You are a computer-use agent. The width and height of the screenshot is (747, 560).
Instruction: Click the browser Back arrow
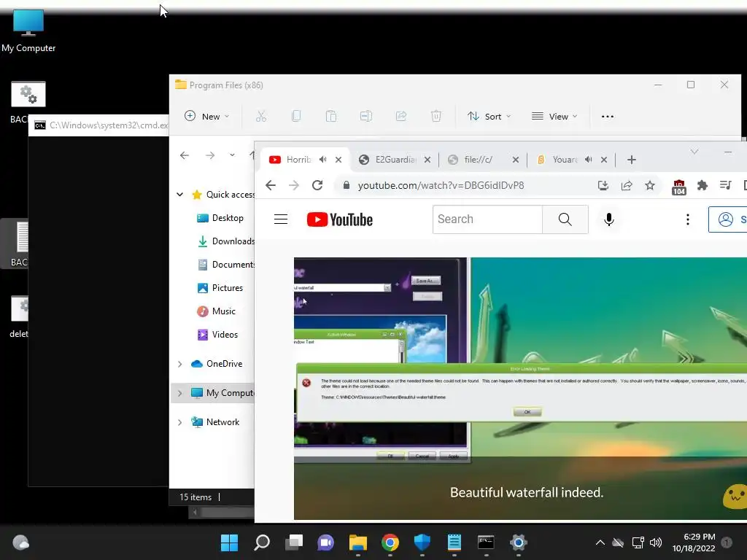coord(271,185)
